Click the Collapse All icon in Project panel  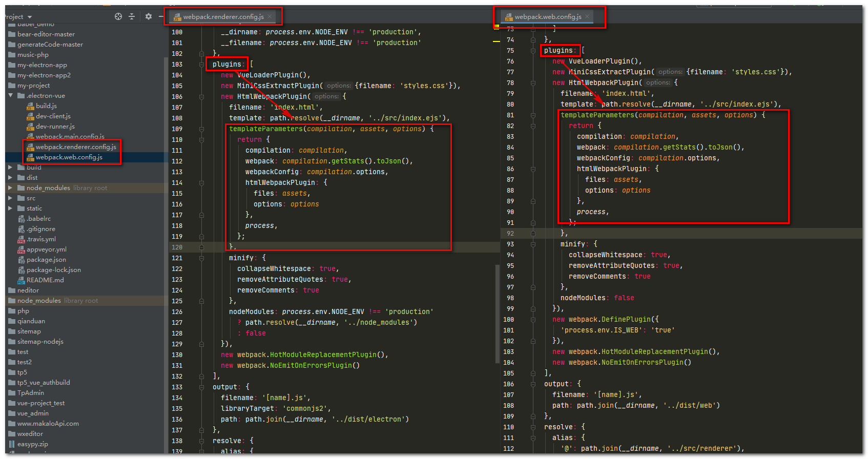point(132,16)
